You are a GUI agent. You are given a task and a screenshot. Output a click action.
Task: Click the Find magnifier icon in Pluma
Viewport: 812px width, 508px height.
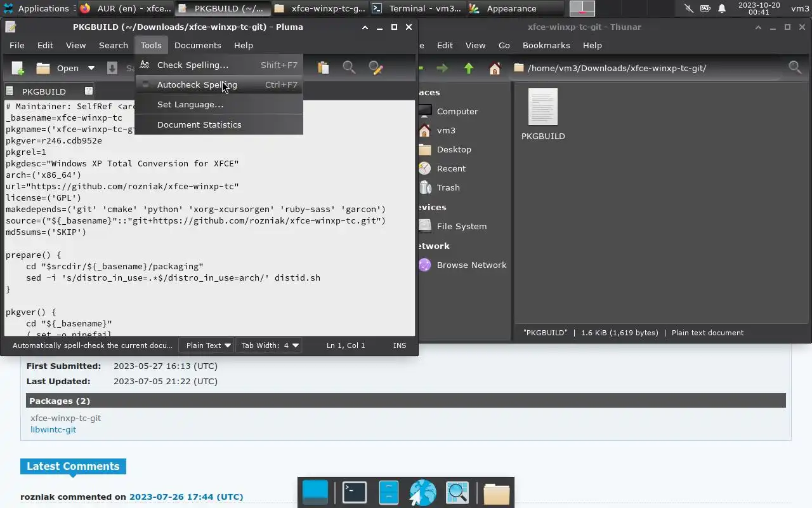tap(349, 68)
